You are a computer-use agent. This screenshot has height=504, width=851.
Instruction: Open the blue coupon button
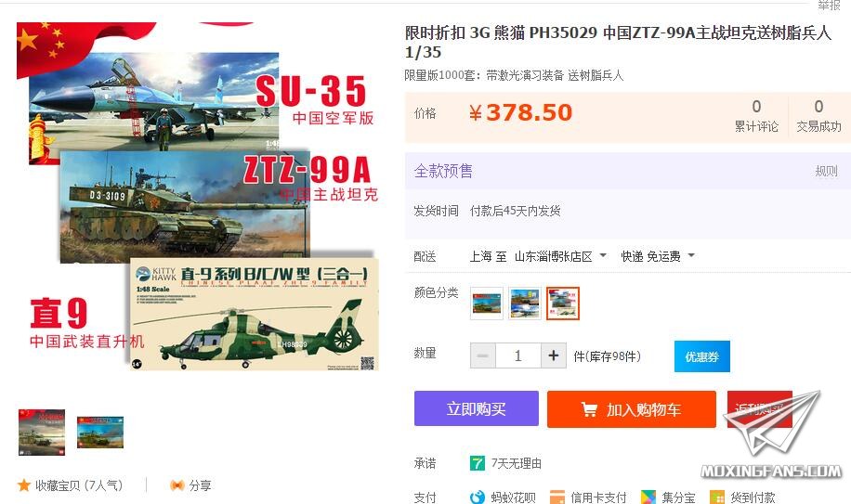(701, 356)
